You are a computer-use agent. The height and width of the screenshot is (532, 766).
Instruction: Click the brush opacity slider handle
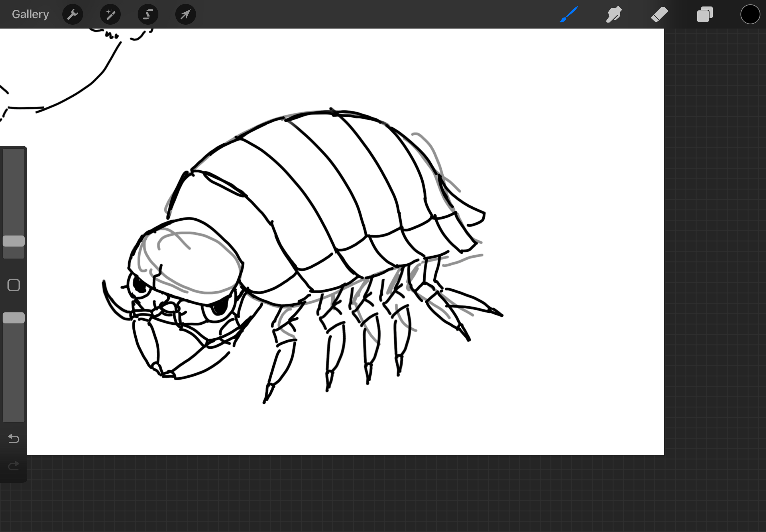(14, 318)
